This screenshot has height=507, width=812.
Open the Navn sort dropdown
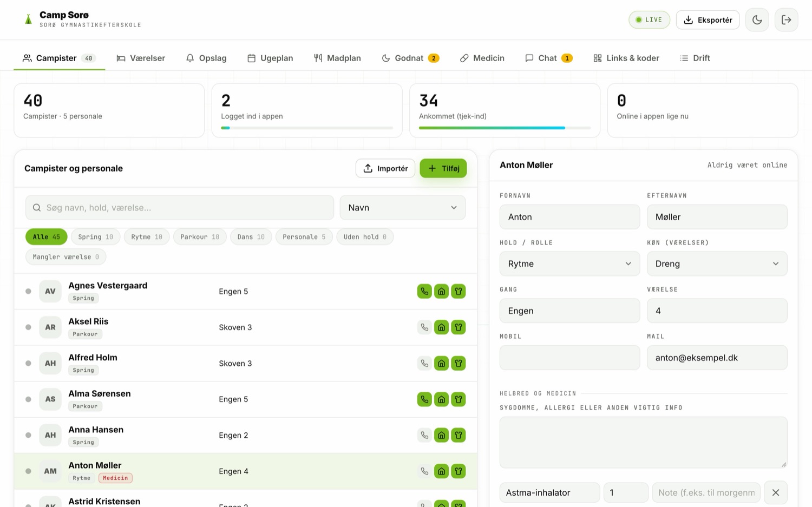click(402, 208)
